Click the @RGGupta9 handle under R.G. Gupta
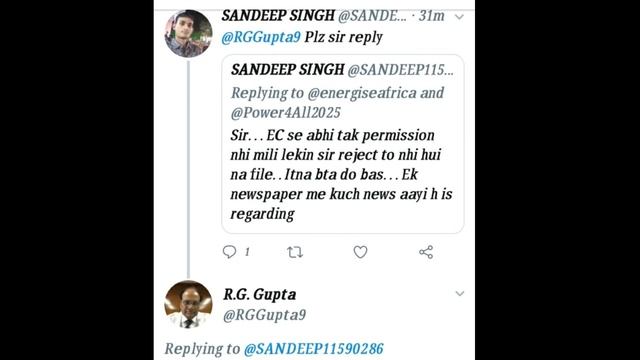Viewport: 640px width, 360px height. coord(264,315)
